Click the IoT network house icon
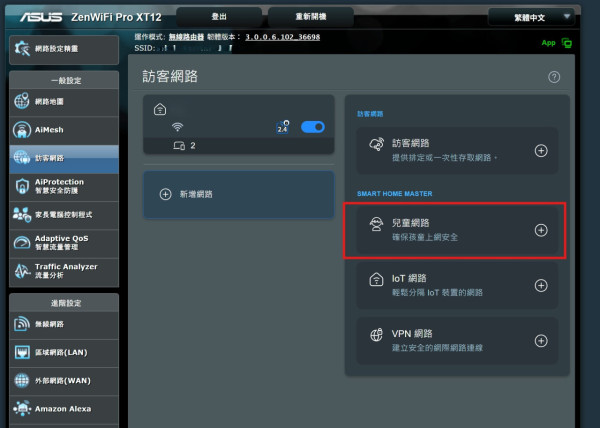The height and width of the screenshot is (428, 600). [376, 279]
